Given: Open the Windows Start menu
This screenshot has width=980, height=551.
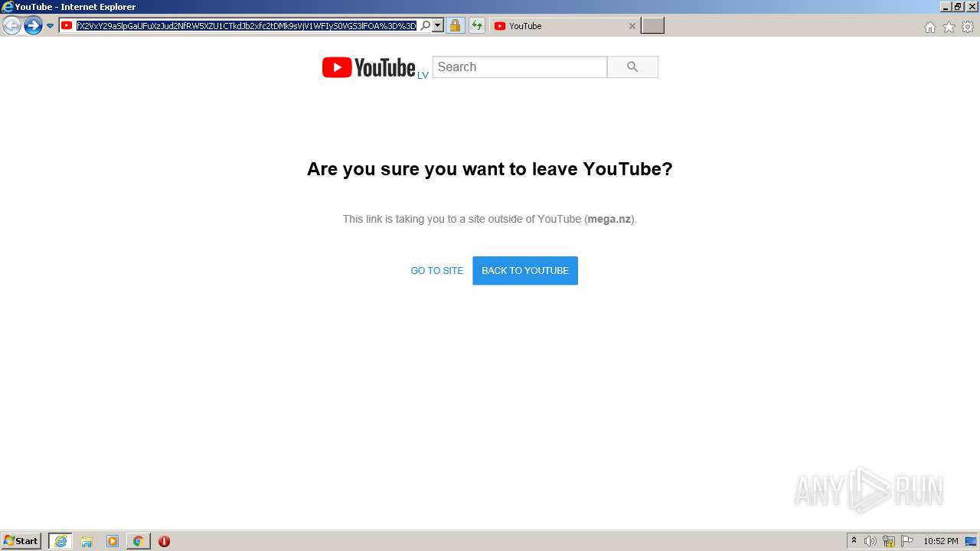Looking at the screenshot, I should tap(21, 541).
